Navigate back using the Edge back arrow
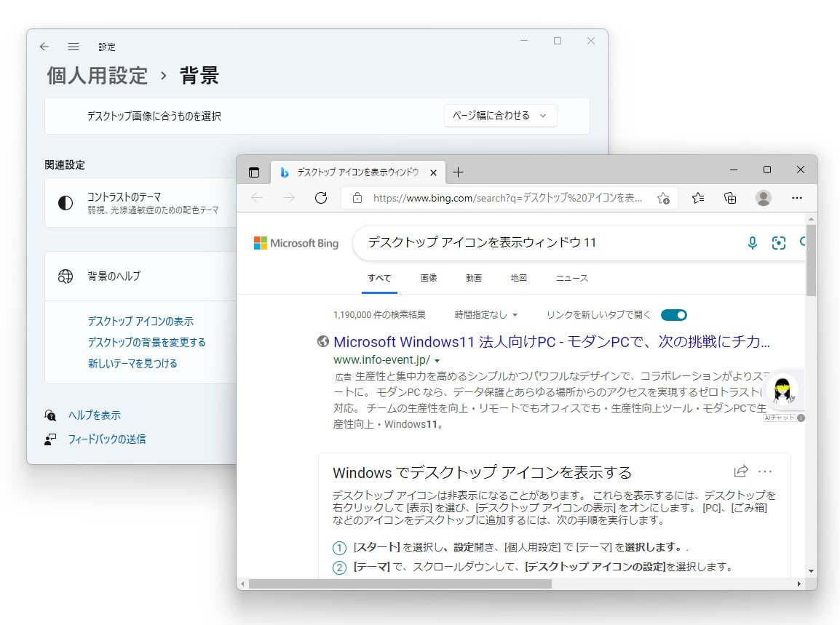Image resolution: width=840 pixels, height=625 pixels. click(x=255, y=197)
